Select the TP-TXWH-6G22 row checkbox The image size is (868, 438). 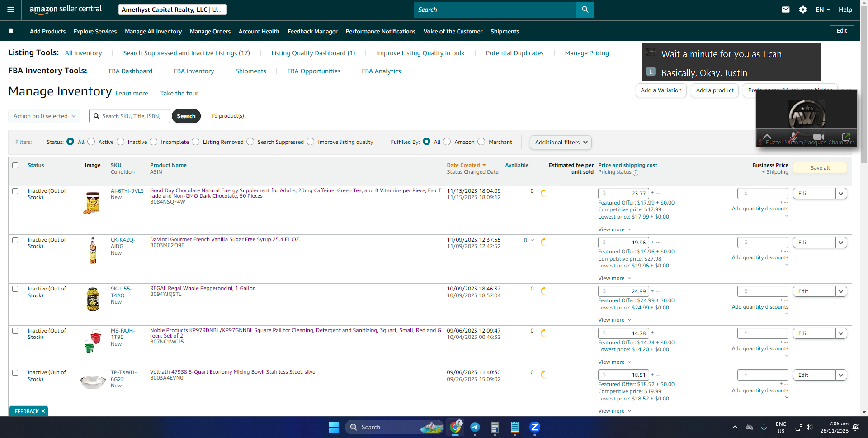click(15, 373)
